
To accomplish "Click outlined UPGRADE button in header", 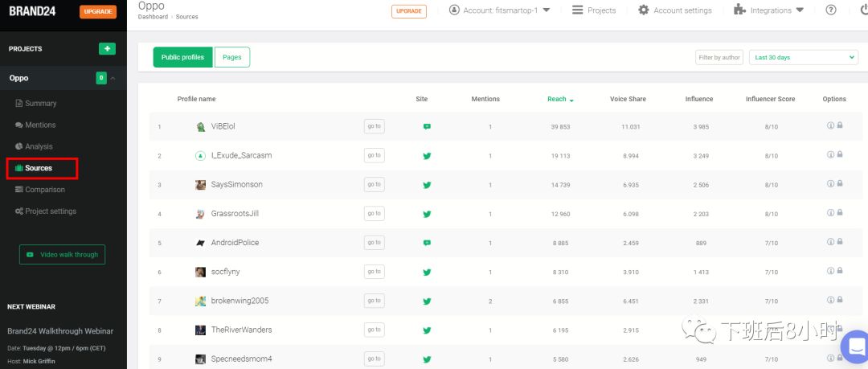I will (409, 11).
